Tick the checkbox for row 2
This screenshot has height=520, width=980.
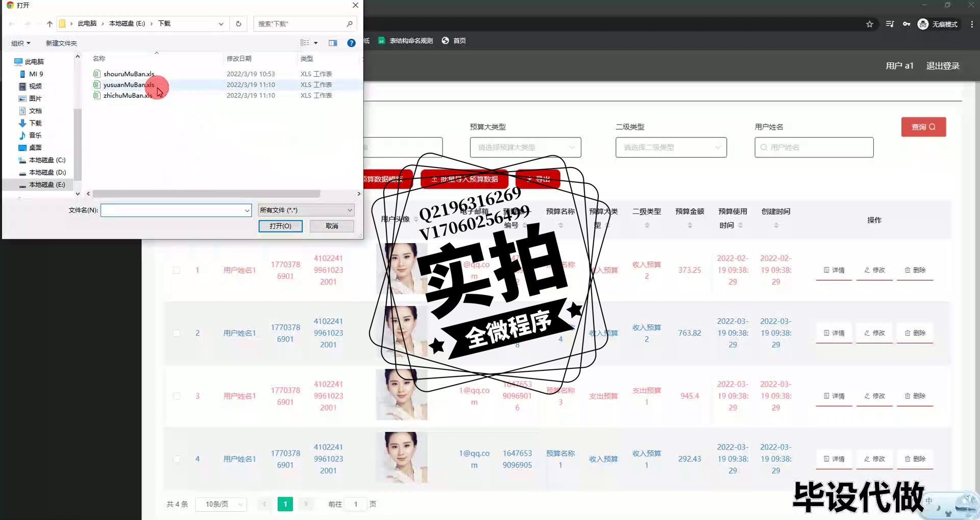176,333
